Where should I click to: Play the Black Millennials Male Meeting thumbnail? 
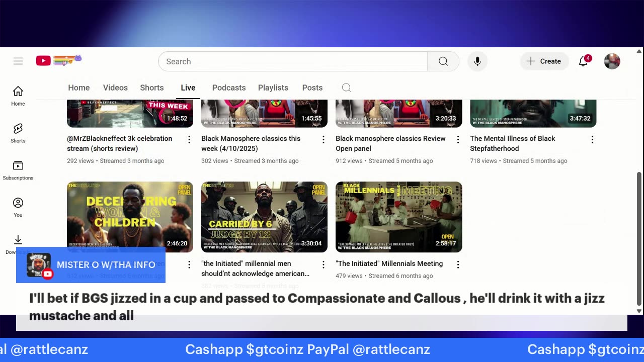(x=398, y=217)
